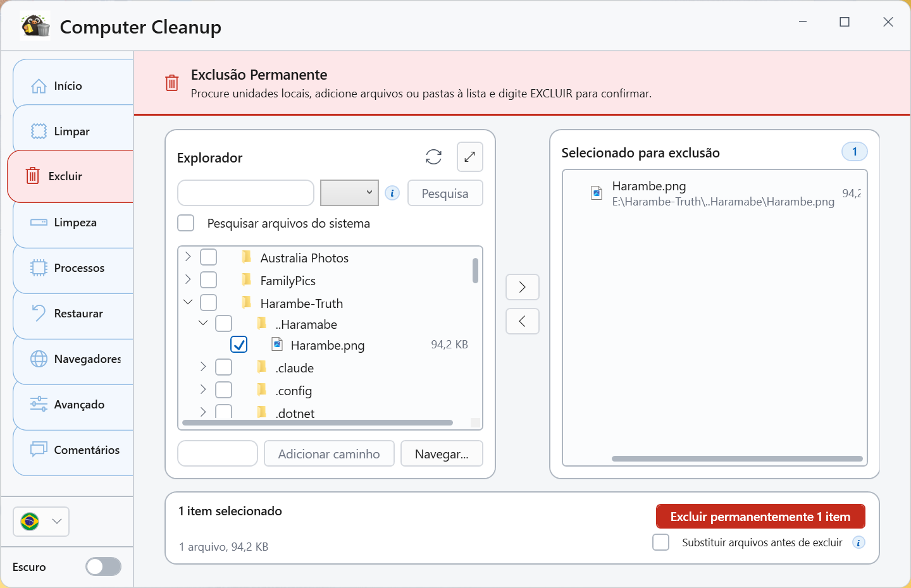Image resolution: width=911 pixels, height=588 pixels.
Task: Click horizontal scrollbar in exclusion list
Action: pyautogui.click(x=738, y=459)
